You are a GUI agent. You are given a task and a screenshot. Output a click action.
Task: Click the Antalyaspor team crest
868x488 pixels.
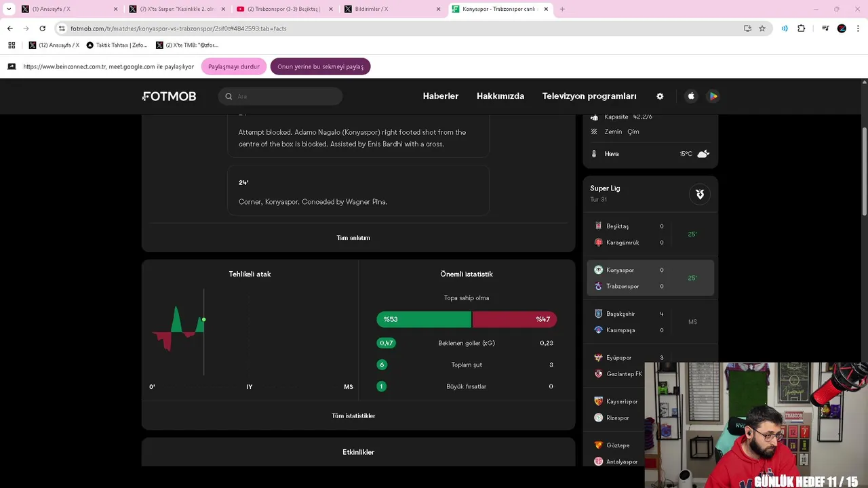click(x=598, y=462)
